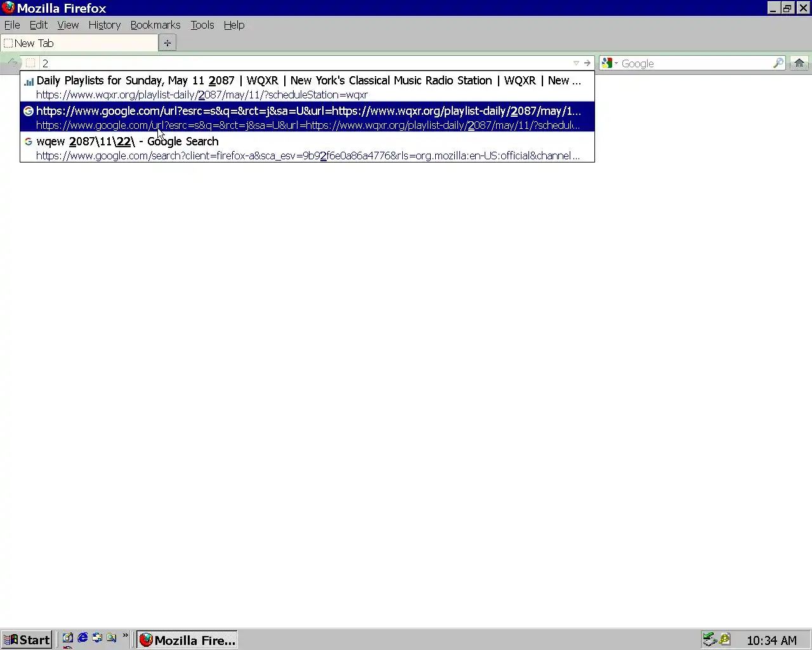Expand the quick launch overflow chevron
Screen dimensions: 812x650
pyautogui.click(x=125, y=635)
